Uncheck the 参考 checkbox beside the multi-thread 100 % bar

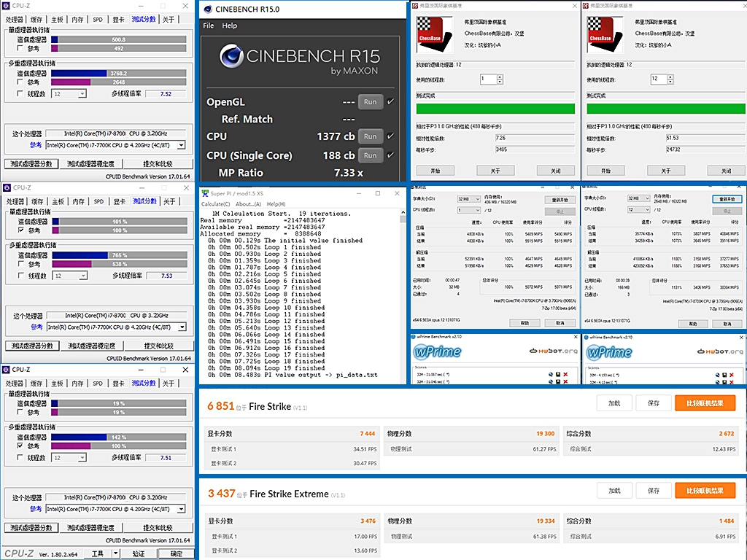click(x=20, y=446)
